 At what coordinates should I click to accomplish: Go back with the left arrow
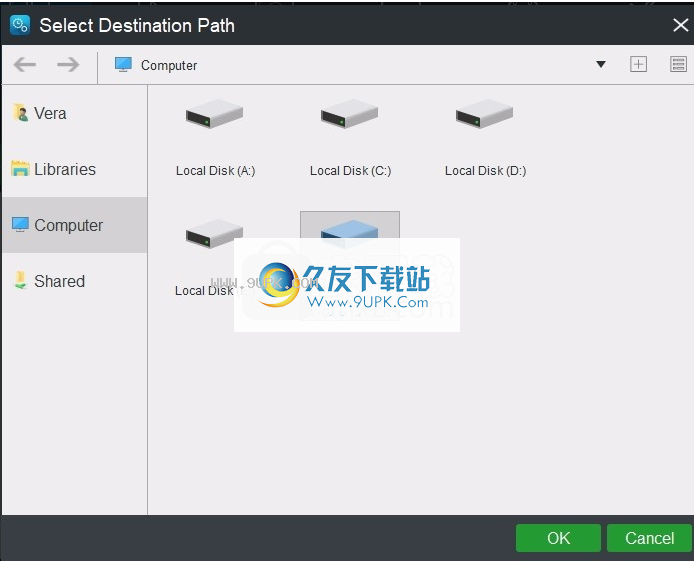(25, 65)
